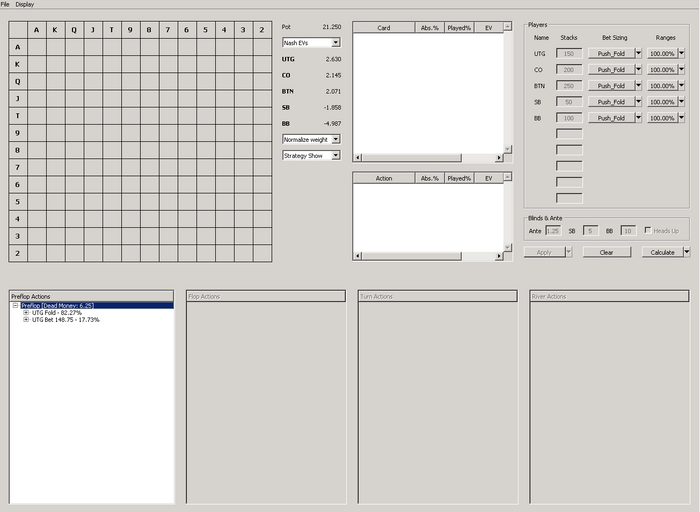Image resolution: width=700 pixels, height=512 pixels.
Task: Collapse the Preflop [Dead Money] tree node
Action: (15, 306)
